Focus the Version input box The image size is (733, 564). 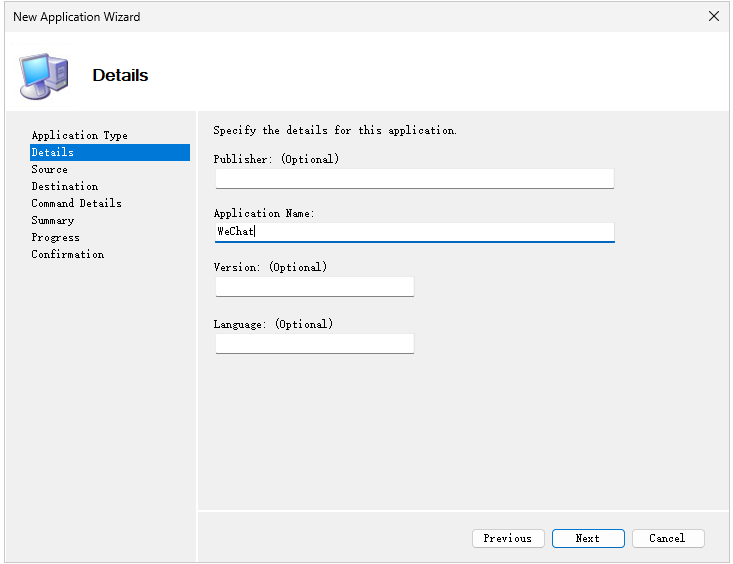pos(314,287)
